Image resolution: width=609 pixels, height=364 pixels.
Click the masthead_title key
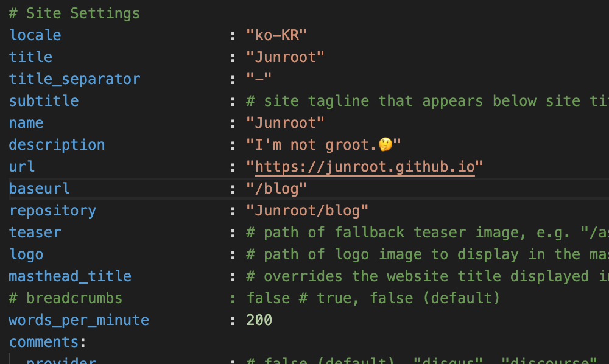click(x=70, y=276)
